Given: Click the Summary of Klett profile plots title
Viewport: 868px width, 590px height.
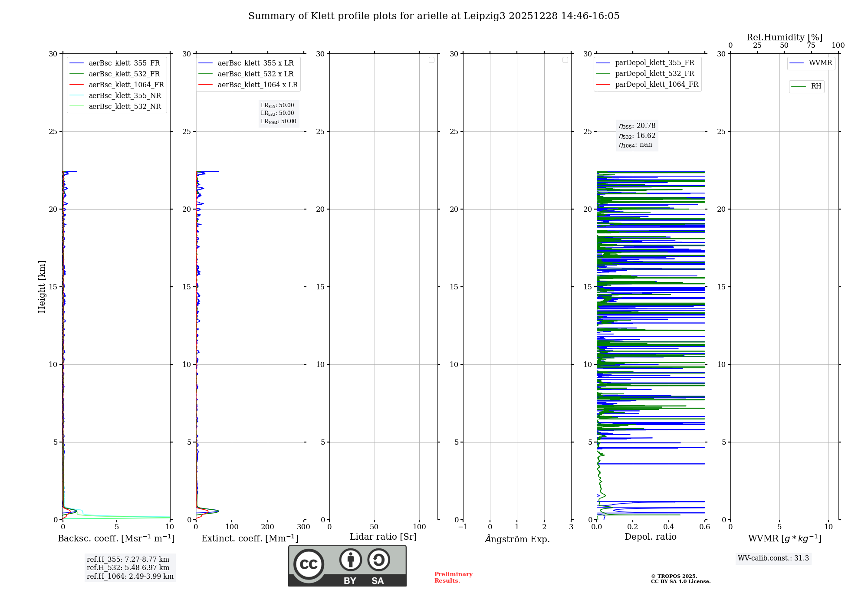Looking at the screenshot, I should pos(434,16).
